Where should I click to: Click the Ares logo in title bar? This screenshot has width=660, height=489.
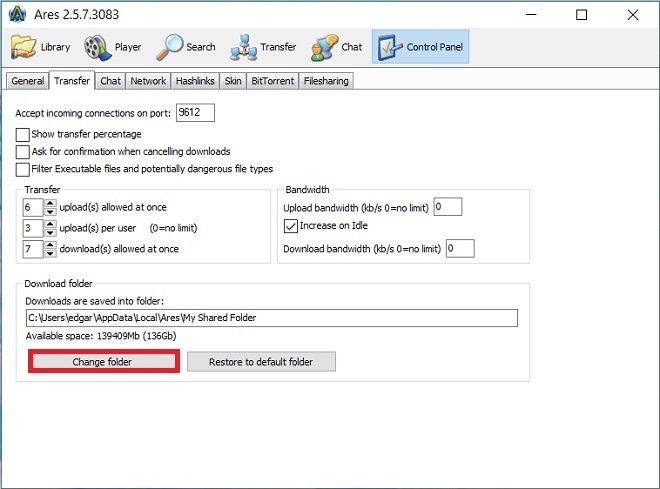17,14
